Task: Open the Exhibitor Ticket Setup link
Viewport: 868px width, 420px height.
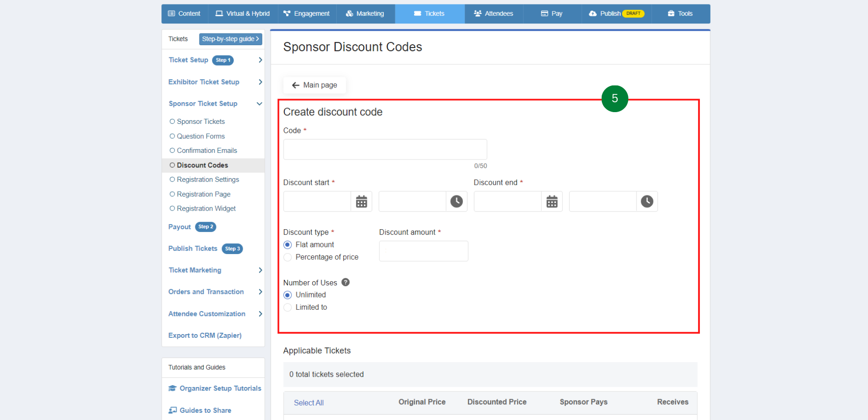Action: pyautogui.click(x=204, y=82)
